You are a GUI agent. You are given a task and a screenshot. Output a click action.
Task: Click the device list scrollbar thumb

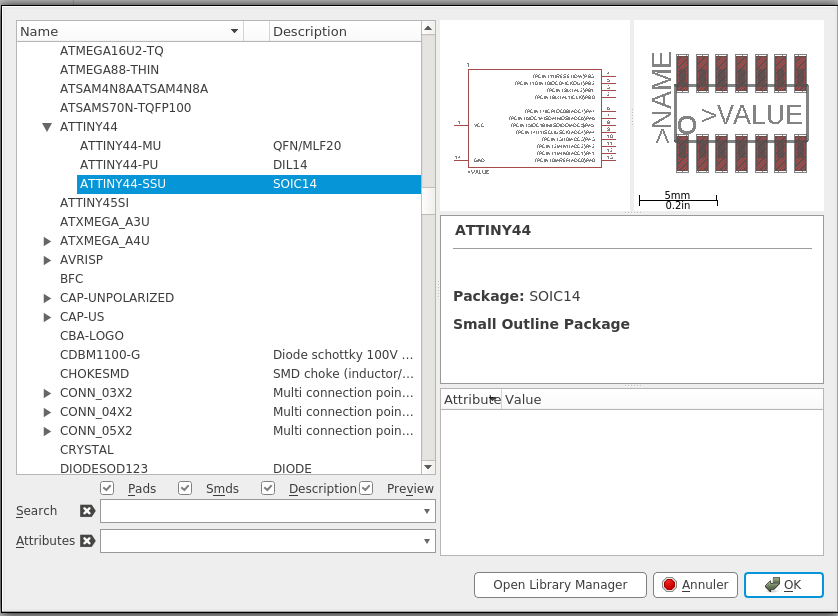(x=428, y=201)
